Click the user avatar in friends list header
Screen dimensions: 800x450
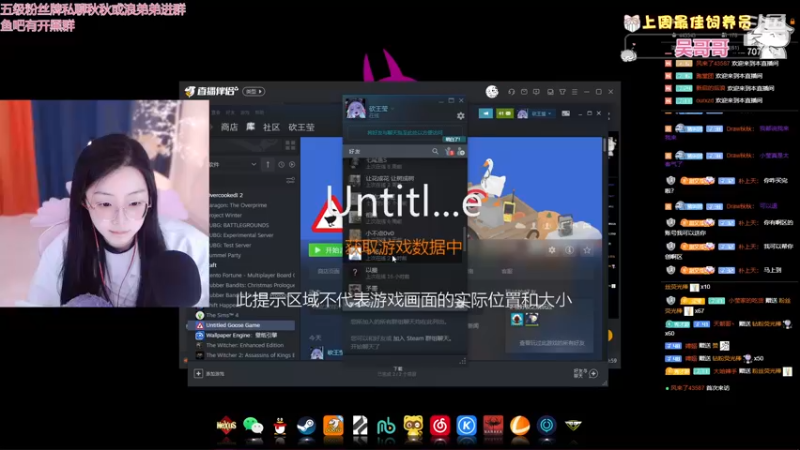pyautogui.click(x=356, y=108)
